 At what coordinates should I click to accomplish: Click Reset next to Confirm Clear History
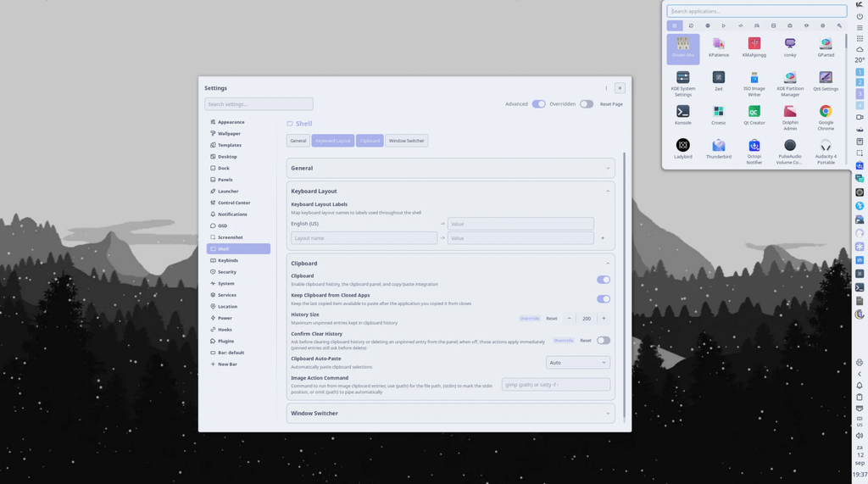(x=585, y=341)
